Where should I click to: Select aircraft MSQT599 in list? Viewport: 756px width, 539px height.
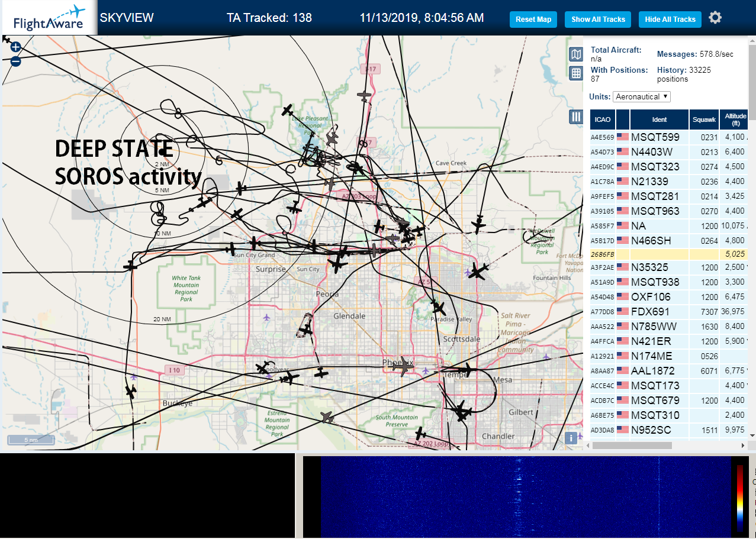pyautogui.click(x=669, y=137)
